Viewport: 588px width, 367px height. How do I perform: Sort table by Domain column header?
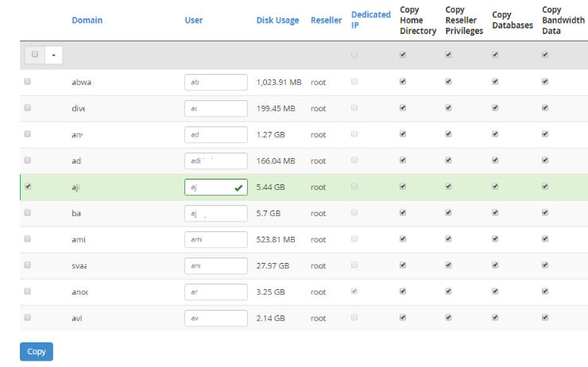pos(87,20)
